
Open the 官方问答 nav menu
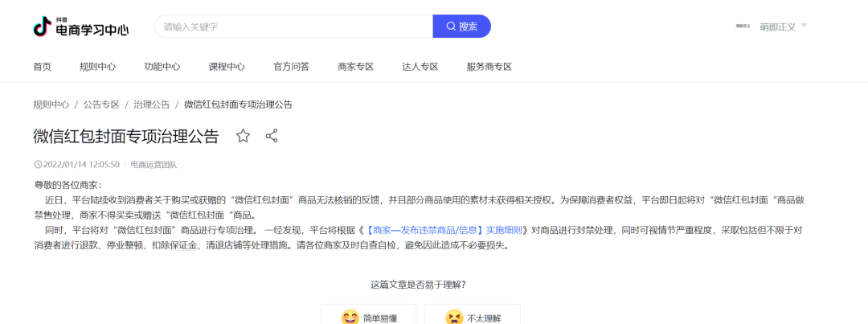tap(291, 67)
